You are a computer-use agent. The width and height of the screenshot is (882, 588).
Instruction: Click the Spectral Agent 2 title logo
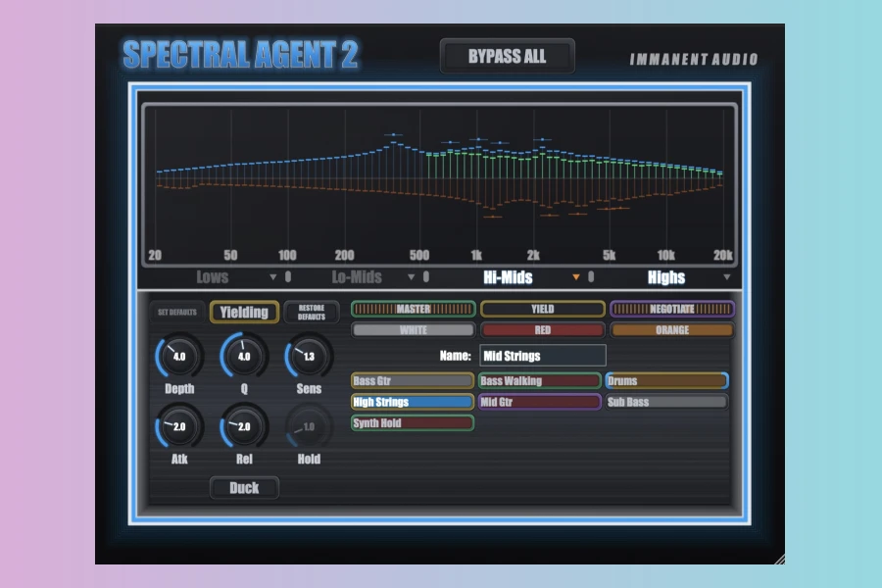(x=241, y=55)
